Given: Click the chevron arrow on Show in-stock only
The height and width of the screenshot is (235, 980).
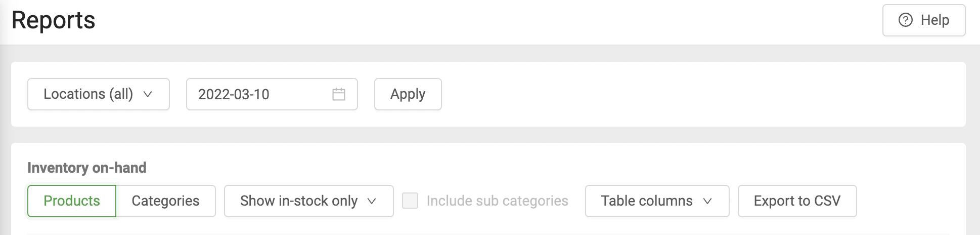Looking at the screenshot, I should pos(372,201).
